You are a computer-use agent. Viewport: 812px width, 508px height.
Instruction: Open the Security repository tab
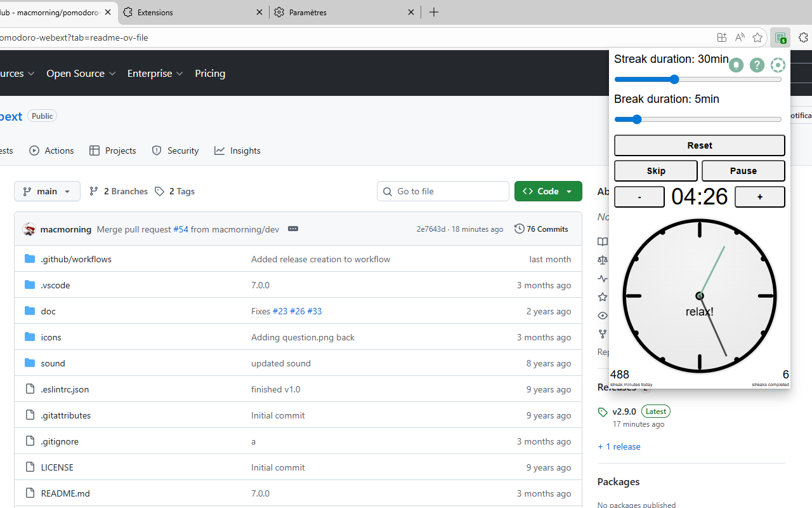tap(175, 150)
